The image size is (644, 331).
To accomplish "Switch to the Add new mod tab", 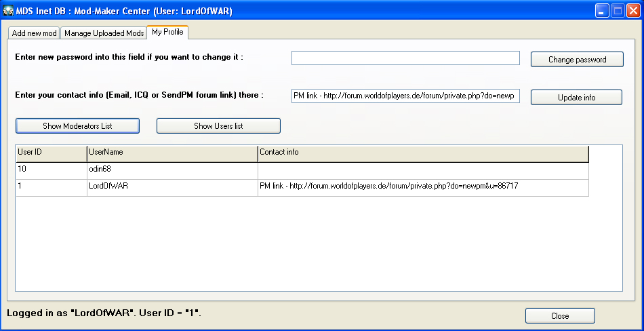I will pos(35,33).
